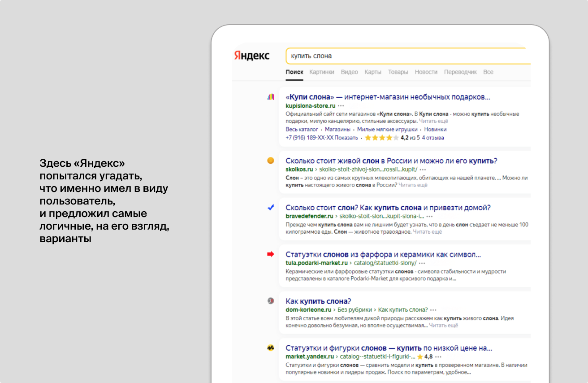Screen dimensions: 588x383
Task: Click 'Показать' to reveal phone number
Action: (x=346, y=138)
